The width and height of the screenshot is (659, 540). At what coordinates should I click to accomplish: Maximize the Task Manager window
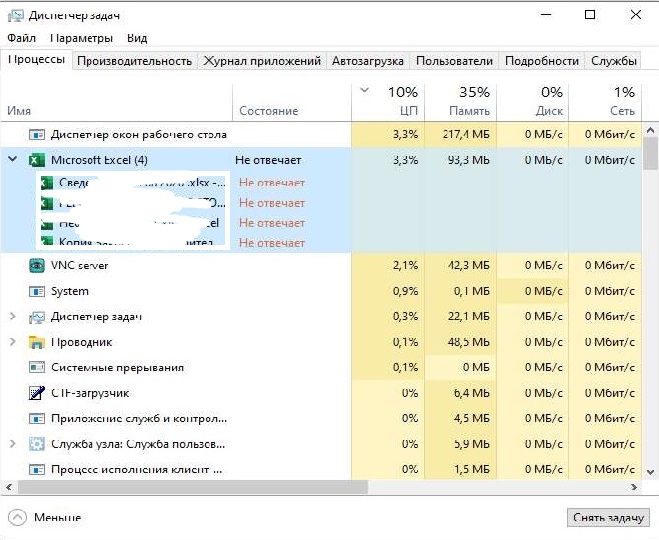coord(590,15)
